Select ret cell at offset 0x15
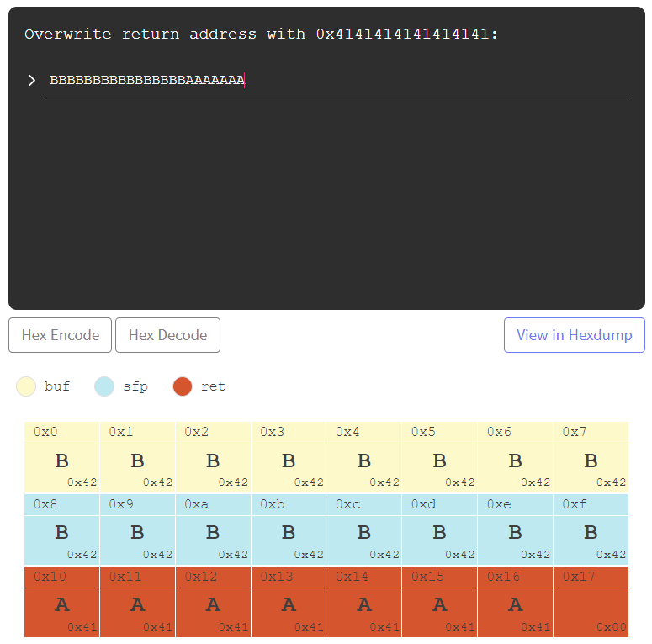 (x=439, y=602)
